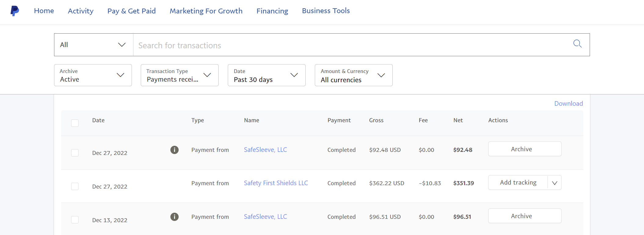Viewport: 644px width, 235px height.
Task: Toggle the select-all checkbox in table header
Action: (75, 123)
